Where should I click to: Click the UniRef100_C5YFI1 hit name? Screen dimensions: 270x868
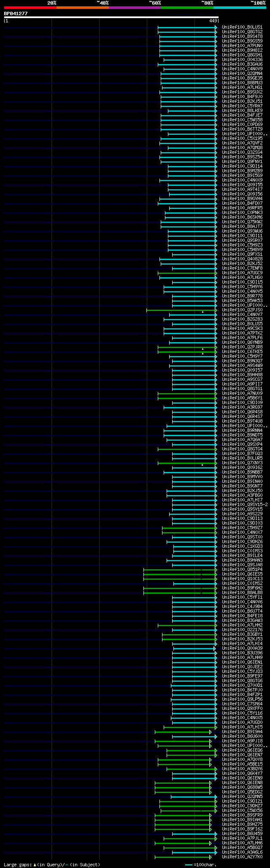(x=242, y=597)
